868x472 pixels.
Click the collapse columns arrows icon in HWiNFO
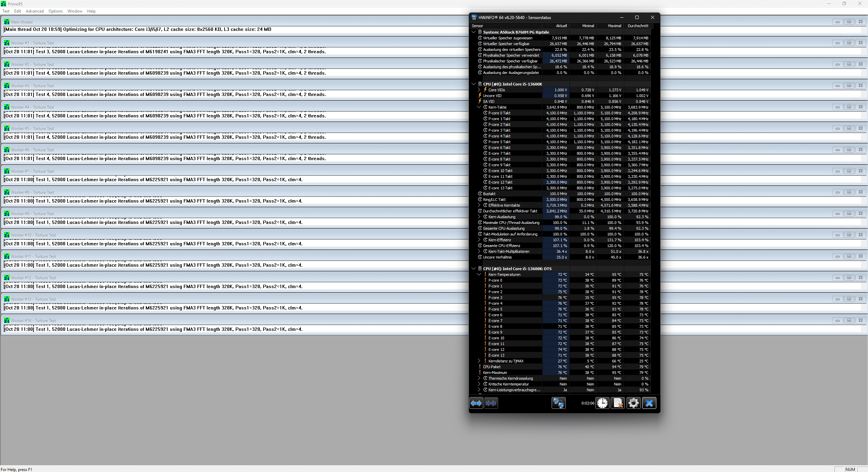pos(491,403)
